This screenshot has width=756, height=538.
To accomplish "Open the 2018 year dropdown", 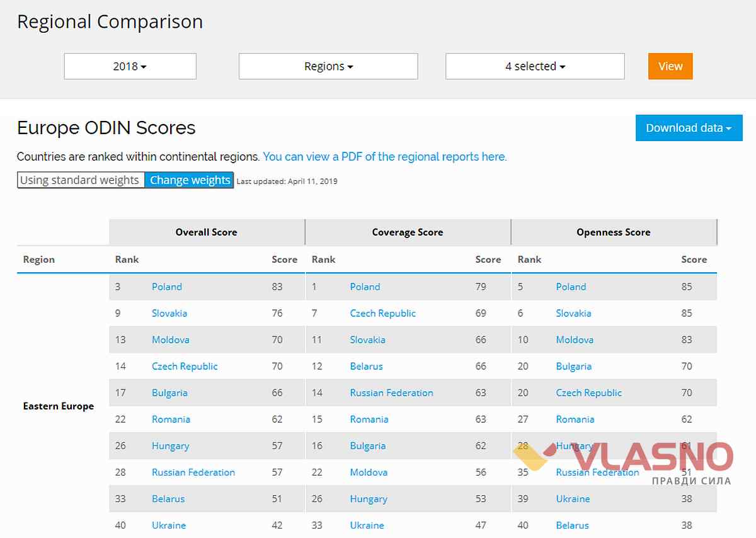I will coord(130,66).
